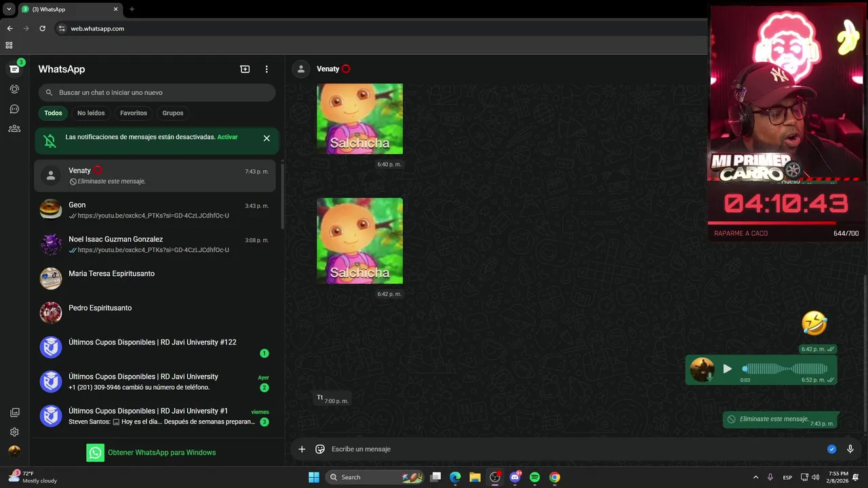Open the Chats sidebar icon

tap(14, 69)
